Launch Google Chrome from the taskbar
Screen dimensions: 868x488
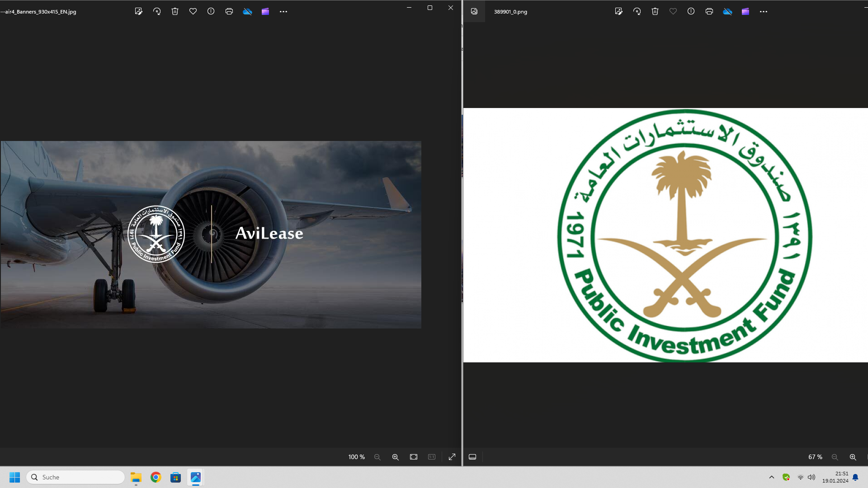pos(156,477)
